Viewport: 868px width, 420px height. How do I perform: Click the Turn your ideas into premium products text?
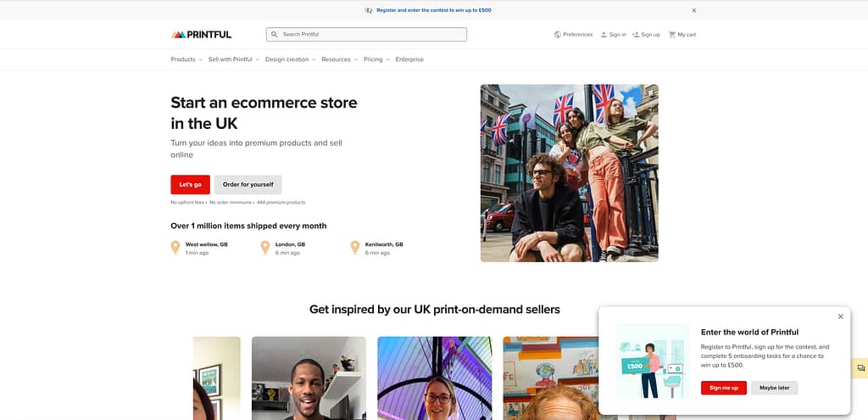[256, 148]
